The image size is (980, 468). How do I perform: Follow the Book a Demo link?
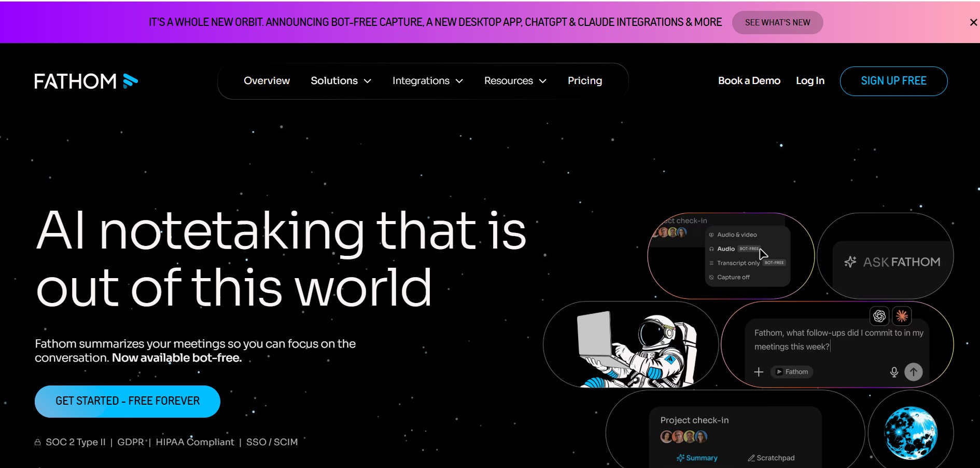pos(749,81)
